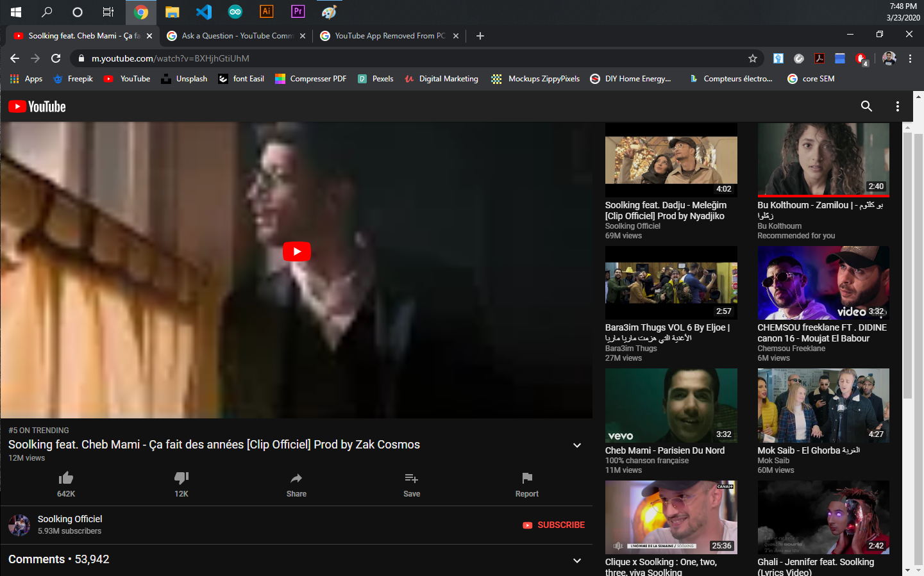The height and width of the screenshot is (576, 924).
Task: Open the Digital Marketing bookmark
Action: coord(442,79)
